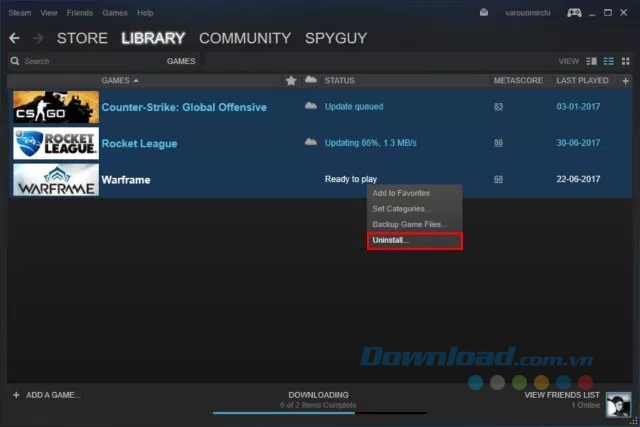The image size is (640, 427).
Task: Switch to detail view icon
Action: click(x=592, y=62)
